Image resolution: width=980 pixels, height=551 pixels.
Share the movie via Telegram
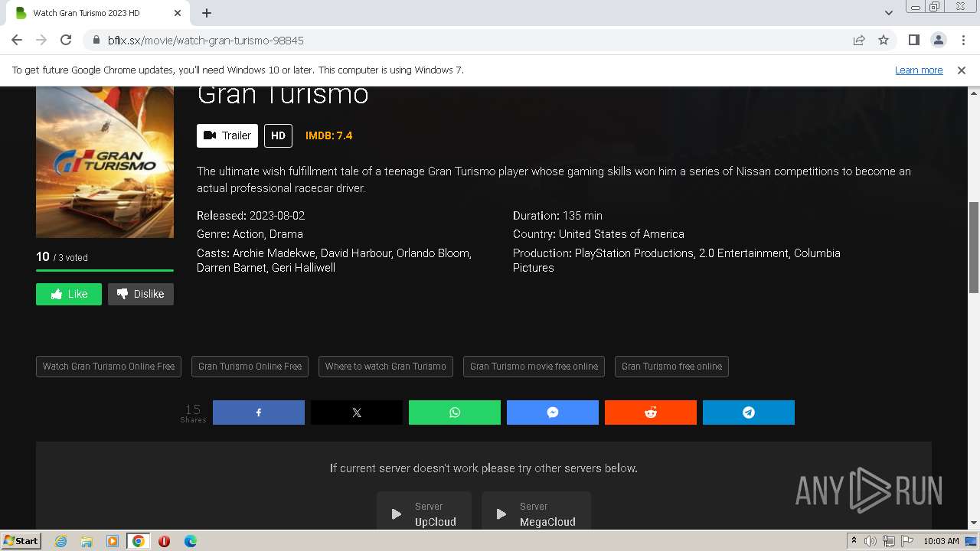pos(749,412)
